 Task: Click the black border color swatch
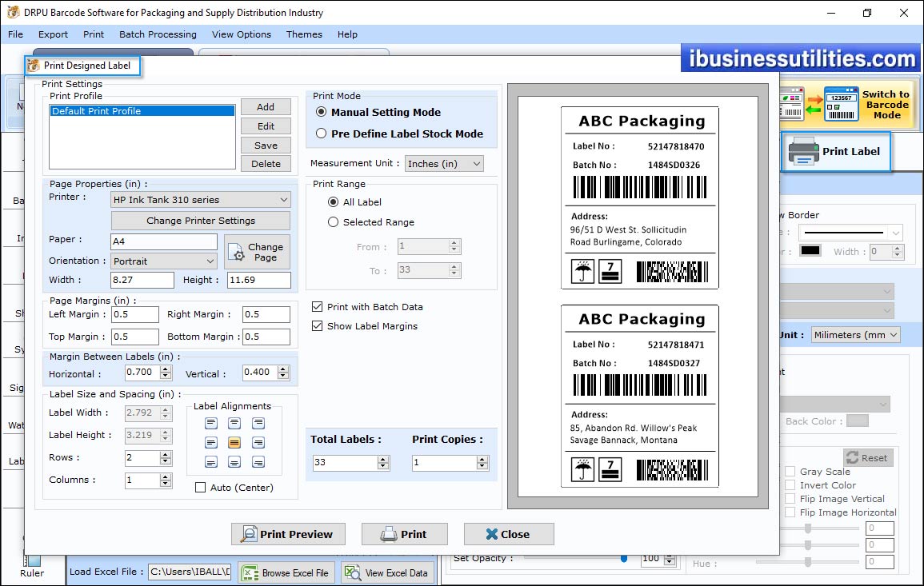810,250
